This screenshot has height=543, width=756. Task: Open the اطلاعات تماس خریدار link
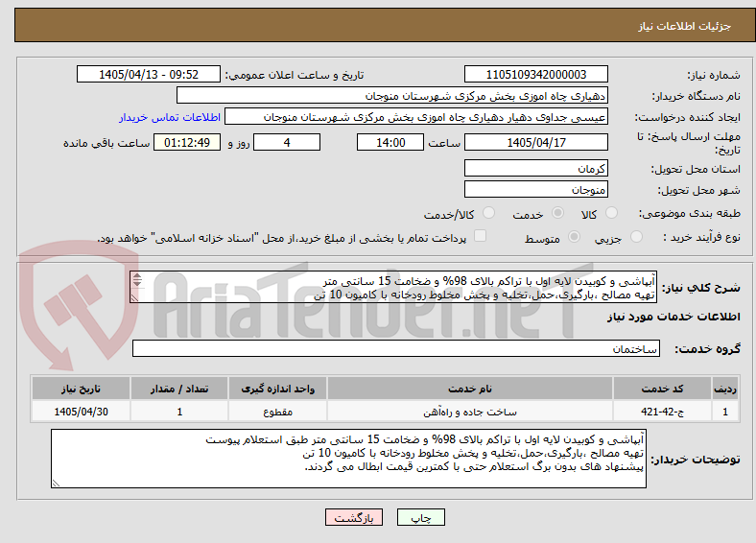[x=170, y=117]
